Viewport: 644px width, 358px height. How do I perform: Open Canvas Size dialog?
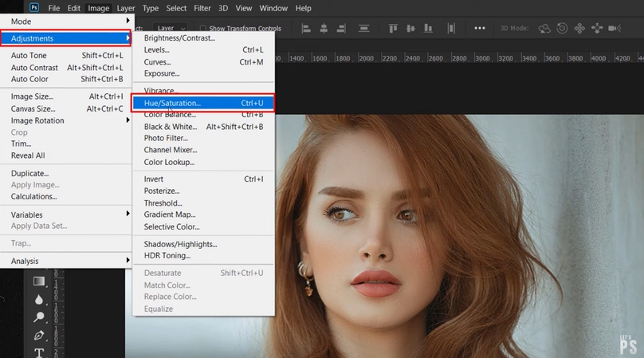click(x=65, y=109)
